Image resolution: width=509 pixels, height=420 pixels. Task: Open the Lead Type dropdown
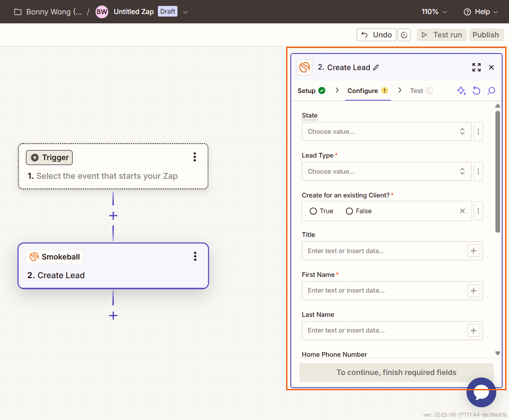coord(386,171)
